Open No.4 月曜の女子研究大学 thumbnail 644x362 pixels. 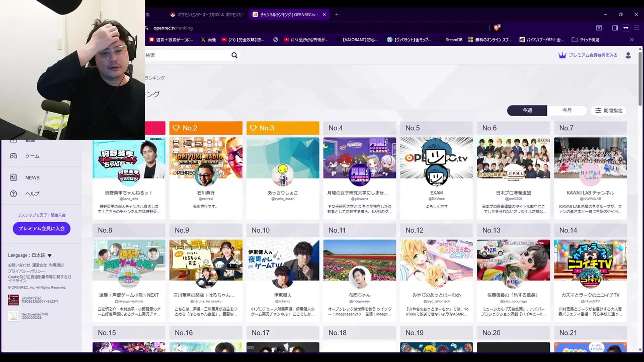[360, 158]
